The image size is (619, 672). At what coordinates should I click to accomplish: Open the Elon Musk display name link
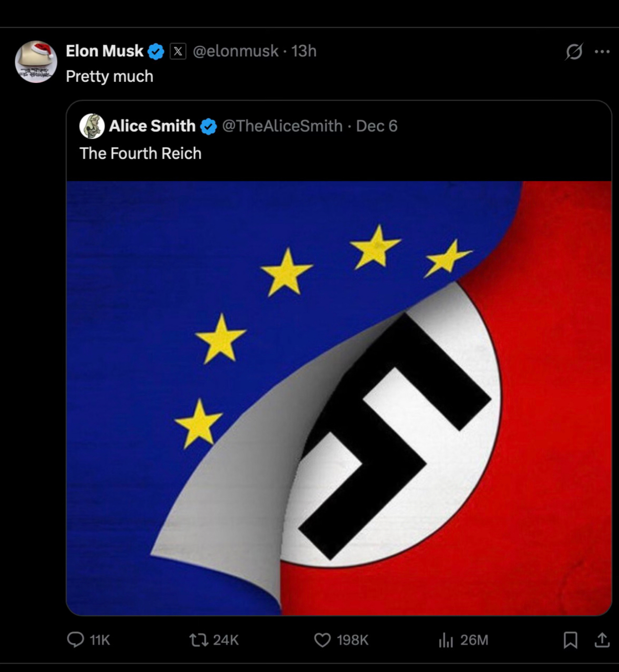pos(104,51)
